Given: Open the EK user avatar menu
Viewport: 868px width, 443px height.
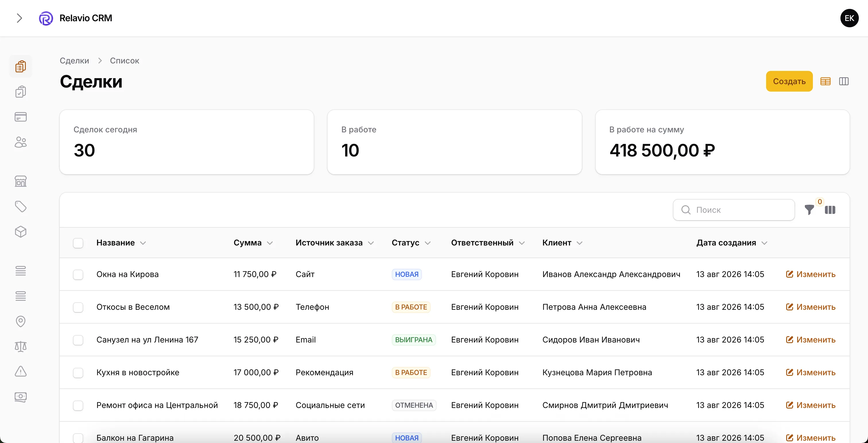Looking at the screenshot, I should (x=849, y=18).
